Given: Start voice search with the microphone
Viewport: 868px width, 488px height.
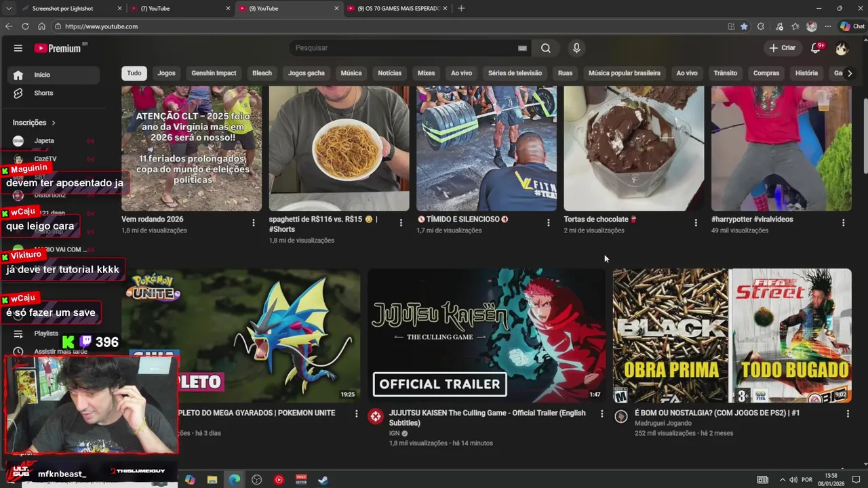Looking at the screenshot, I should 576,48.
